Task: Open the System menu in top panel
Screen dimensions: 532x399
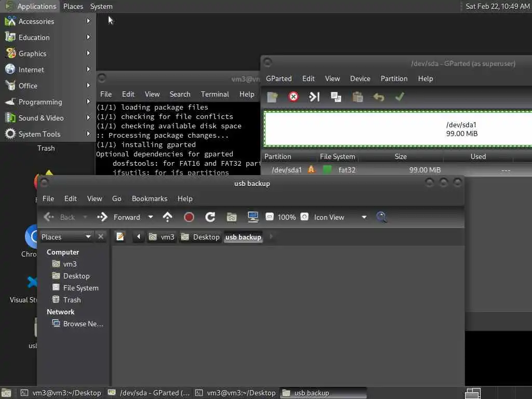Action: tap(101, 6)
